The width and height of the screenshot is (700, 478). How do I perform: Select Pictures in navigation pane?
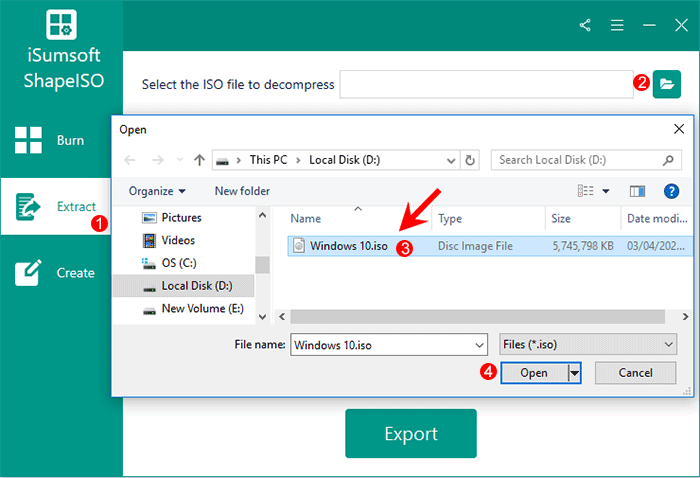pyautogui.click(x=183, y=217)
